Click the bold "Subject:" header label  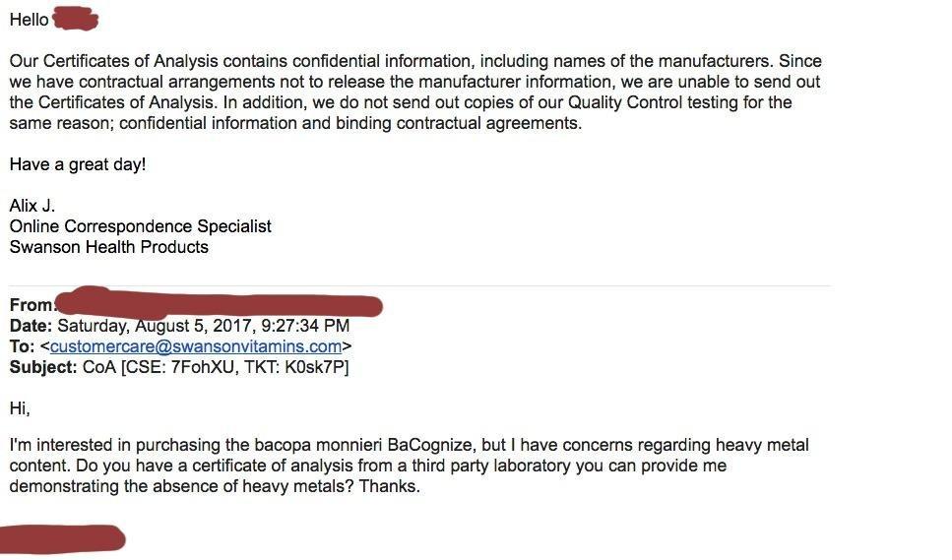coord(43,367)
